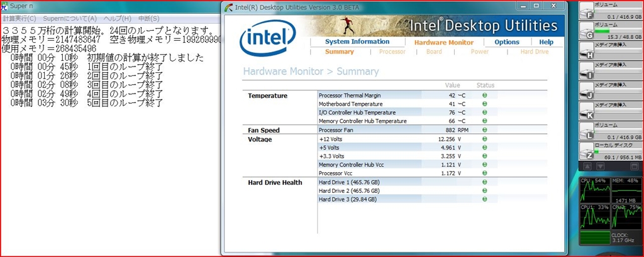Open 計算実行(C) menu in Super π
The image size is (644, 257).
coord(19,18)
